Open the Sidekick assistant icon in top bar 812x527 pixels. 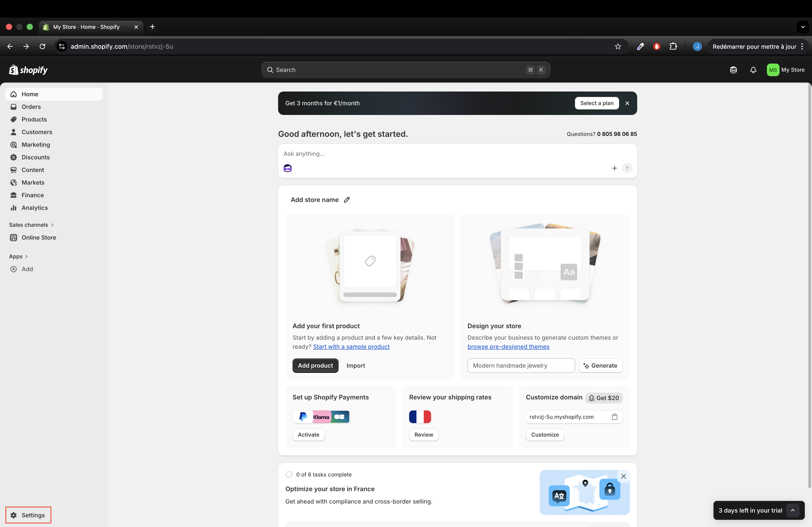click(733, 70)
